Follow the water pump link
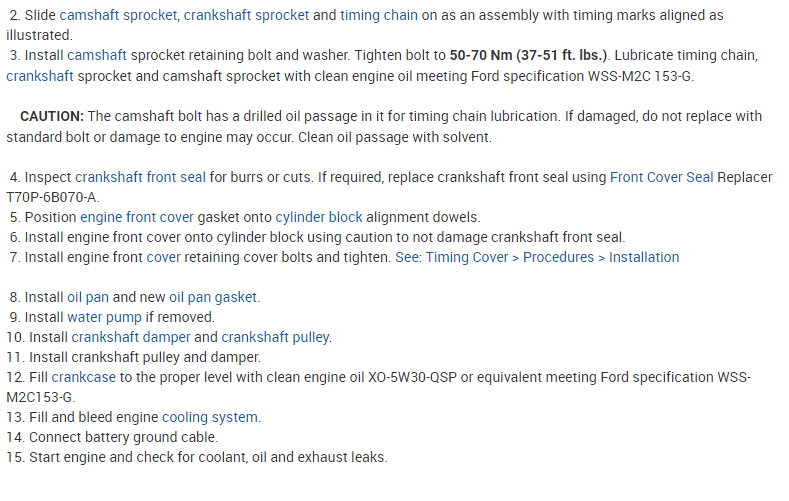Screen dimensions: 789x501 click(x=104, y=317)
